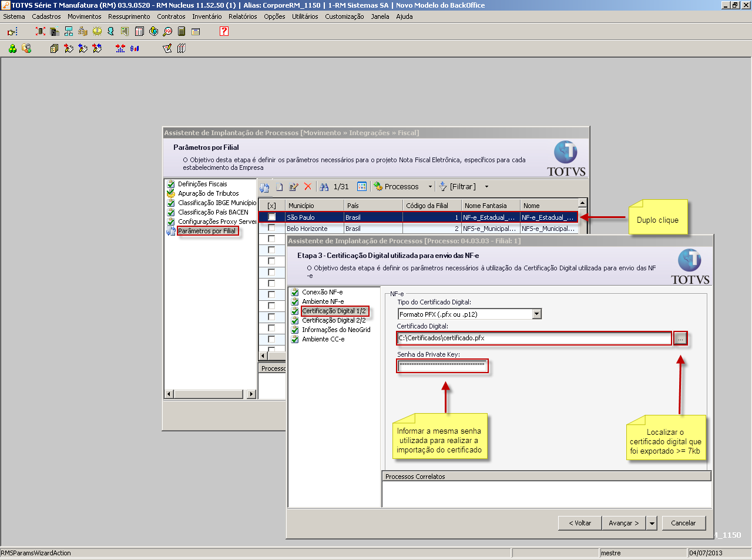Click the edit record icon in grid toolbar
Image resolution: width=752 pixels, height=560 pixels.
click(x=294, y=187)
